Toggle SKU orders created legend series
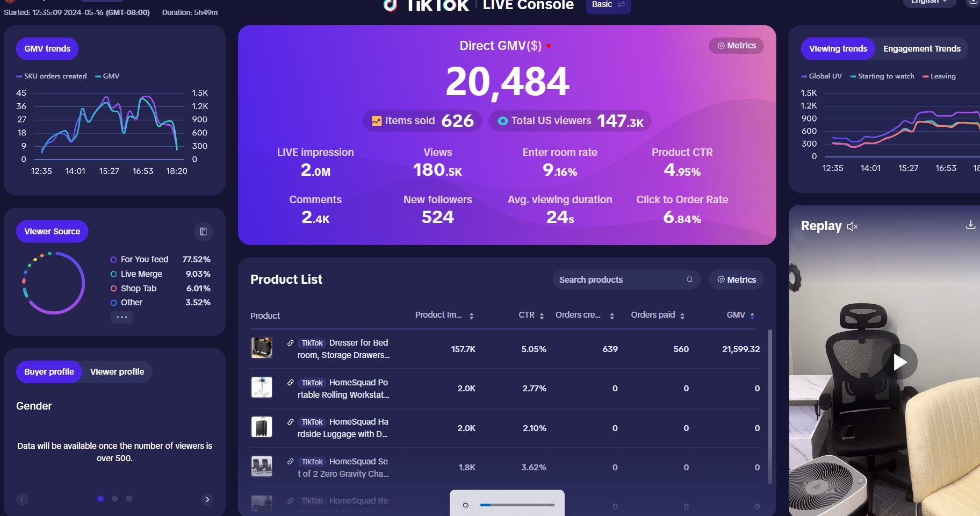Image resolution: width=980 pixels, height=516 pixels. pyautogui.click(x=52, y=76)
